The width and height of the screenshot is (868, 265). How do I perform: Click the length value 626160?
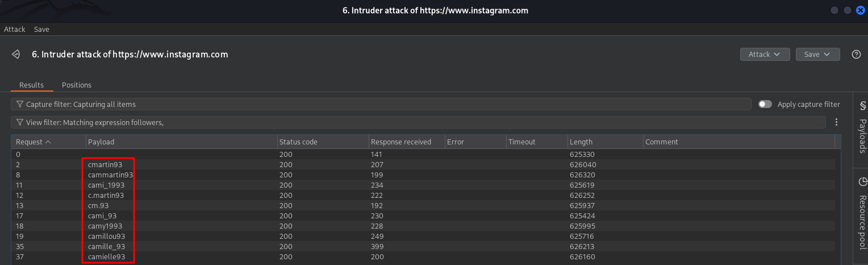point(582,256)
